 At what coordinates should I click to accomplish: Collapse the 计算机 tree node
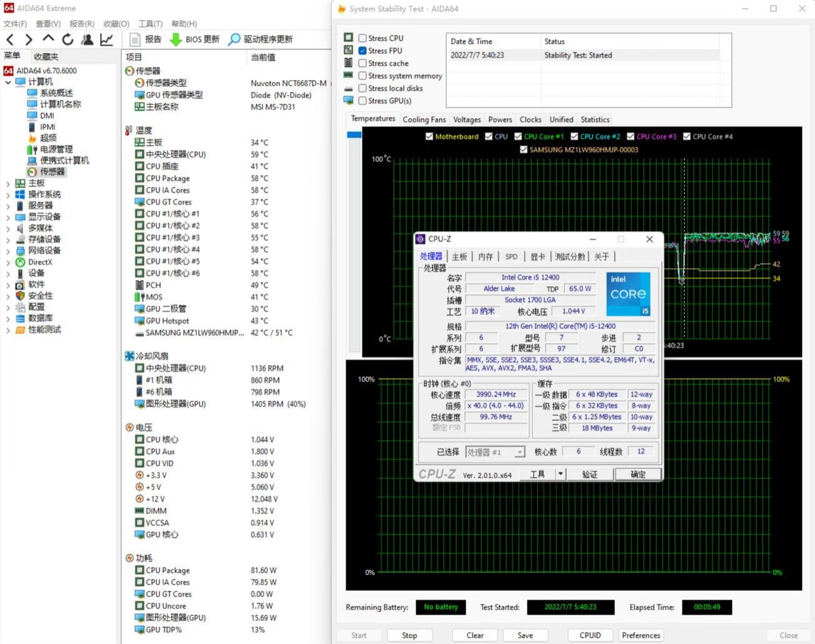tap(8, 82)
